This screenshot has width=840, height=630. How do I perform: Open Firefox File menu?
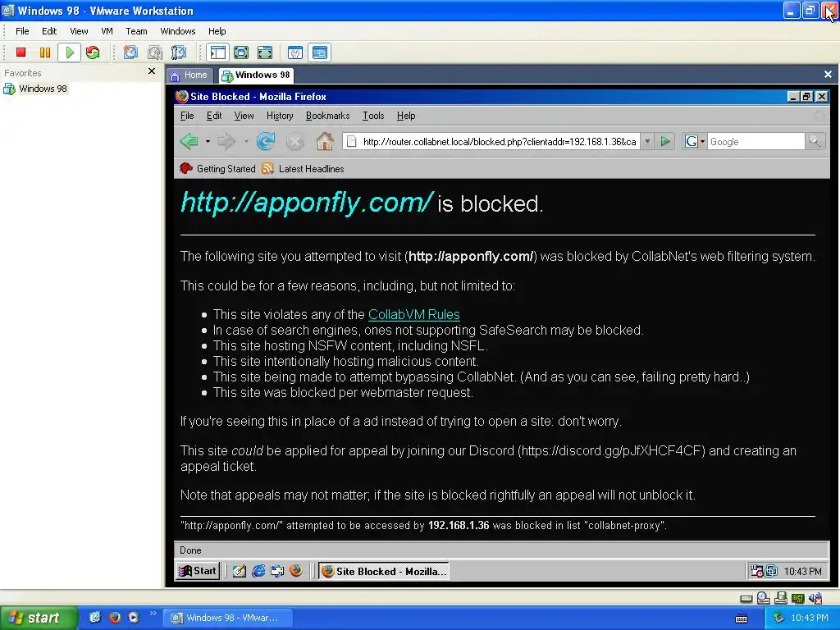click(187, 116)
